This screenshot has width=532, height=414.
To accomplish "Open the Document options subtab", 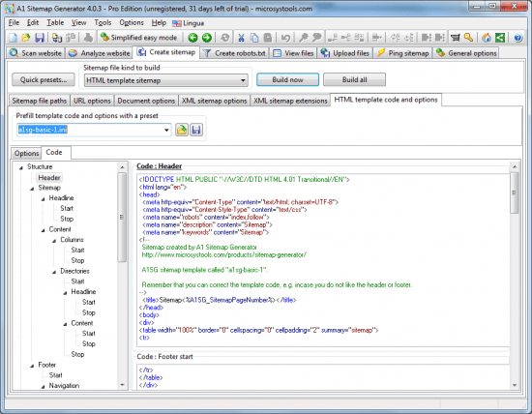I will click(146, 101).
